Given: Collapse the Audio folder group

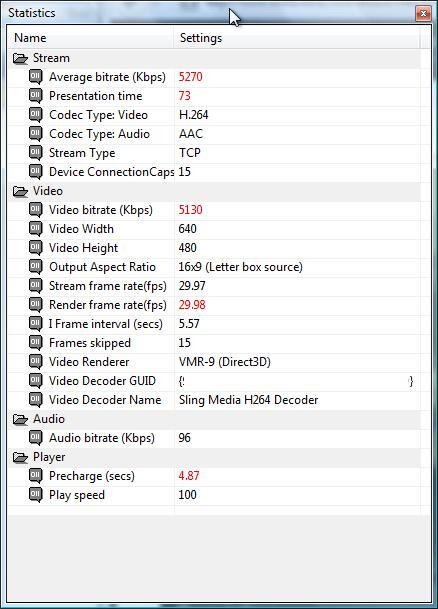Looking at the screenshot, I should (x=20, y=419).
